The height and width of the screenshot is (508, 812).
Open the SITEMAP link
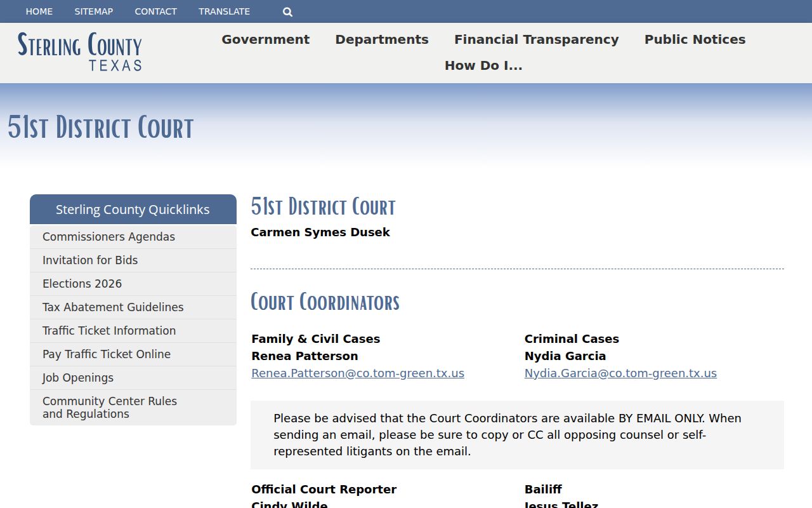click(94, 11)
